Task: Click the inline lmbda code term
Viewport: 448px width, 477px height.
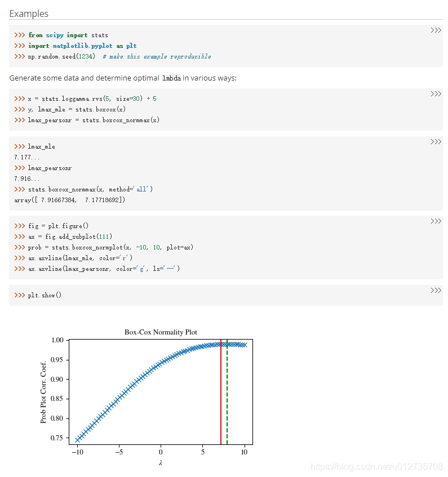Action: click(171, 78)
